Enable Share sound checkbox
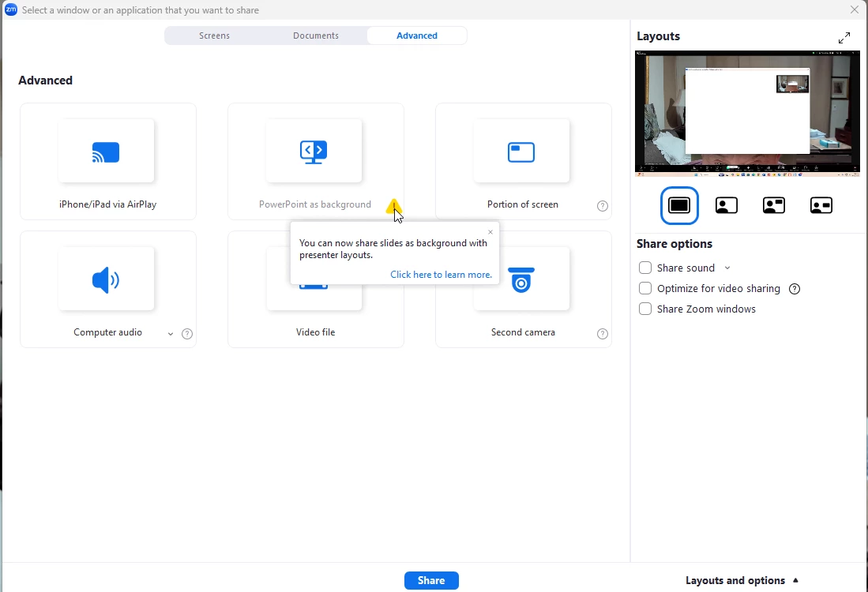 click(x=645, y=268)
